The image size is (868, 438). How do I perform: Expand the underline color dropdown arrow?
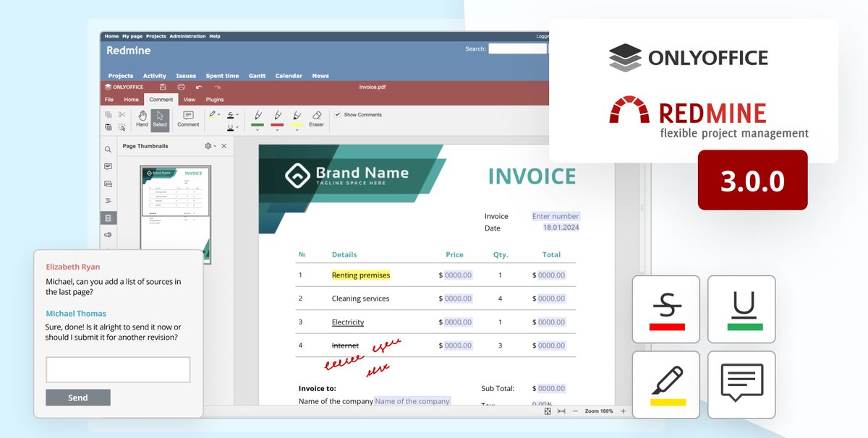pyautogui.click(x=237, y=127)
